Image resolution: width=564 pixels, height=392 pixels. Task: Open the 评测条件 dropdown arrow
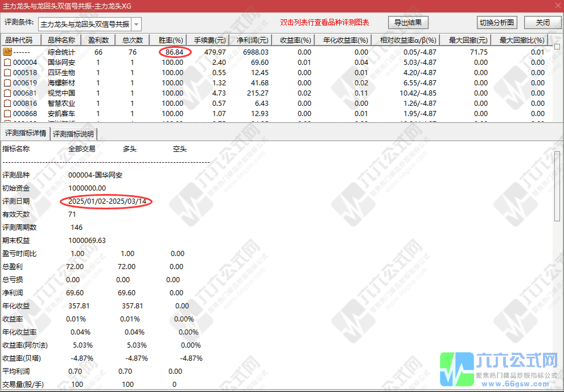pos(136,24)
